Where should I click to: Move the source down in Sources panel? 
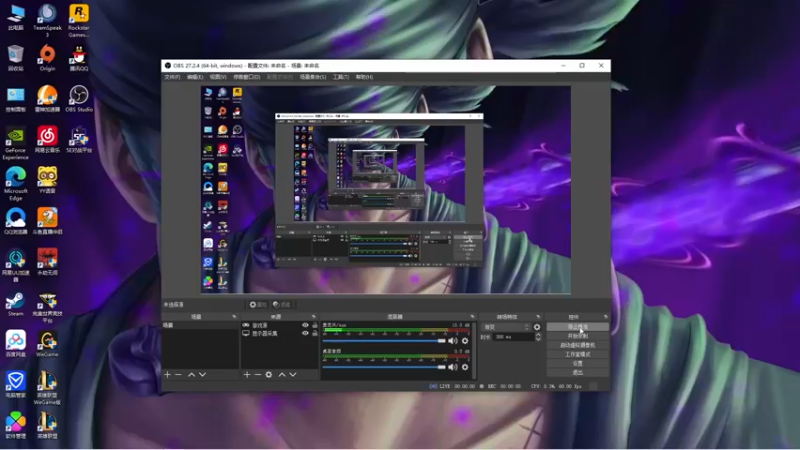pos(293,374)
